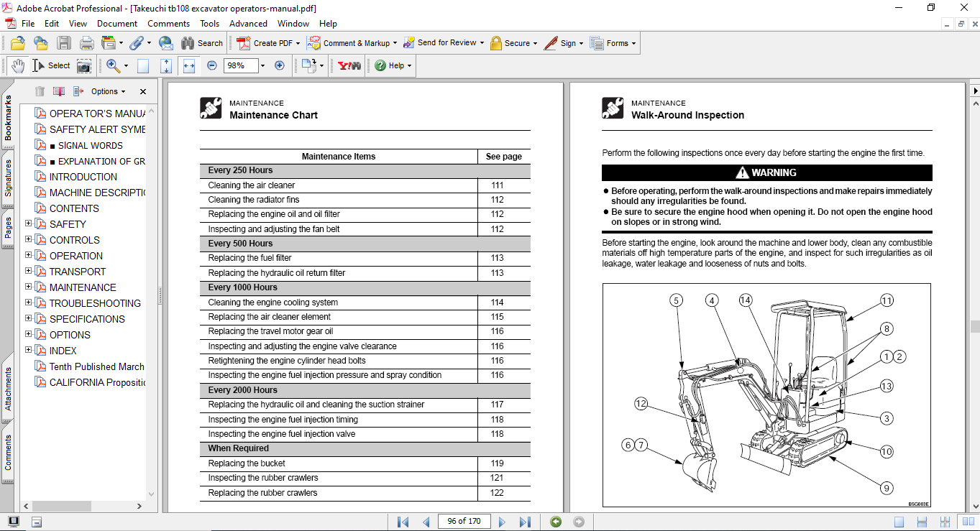This screenshot has width=980, height=531.
Task: Click the Email envelope globe icon
Action: [x=165, y=43]
